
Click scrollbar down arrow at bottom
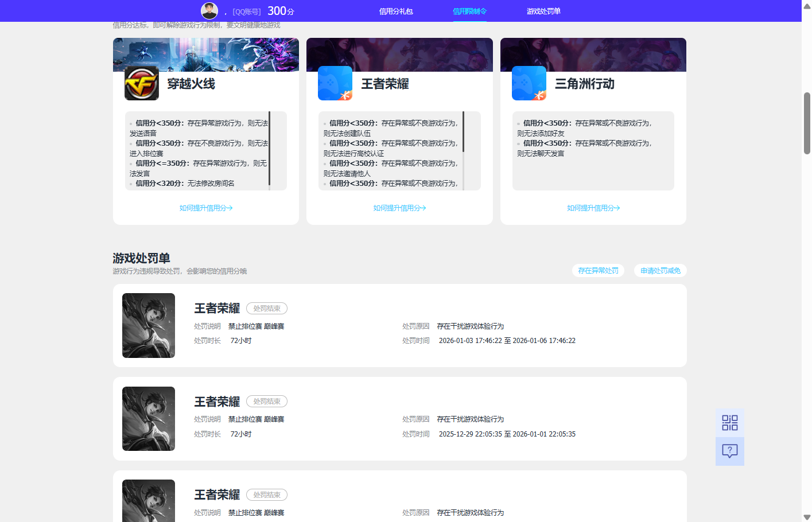point(807,517)
